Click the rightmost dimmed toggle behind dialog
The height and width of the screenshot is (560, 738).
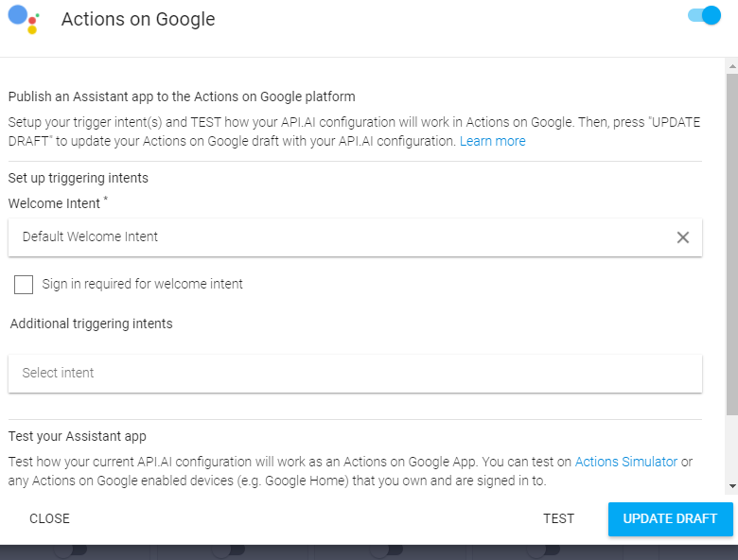[543, 550]
